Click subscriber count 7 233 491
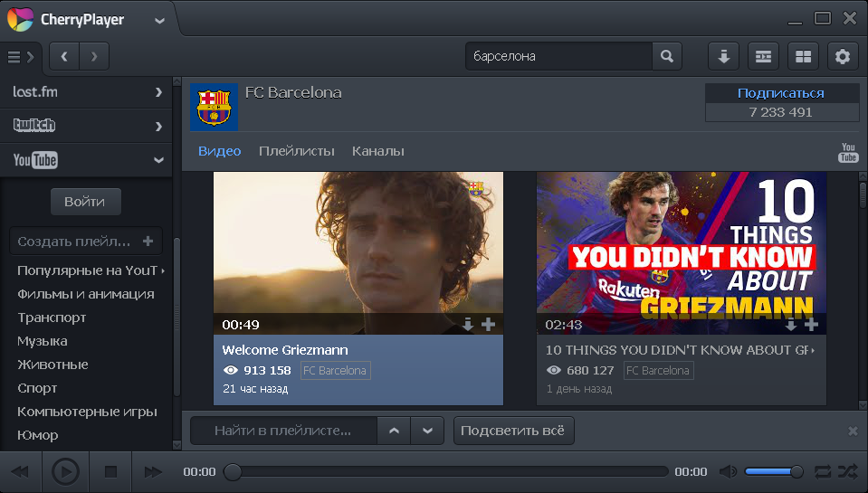Image resolution: width=868 pixels, height=493 pixels. point(781,112)
